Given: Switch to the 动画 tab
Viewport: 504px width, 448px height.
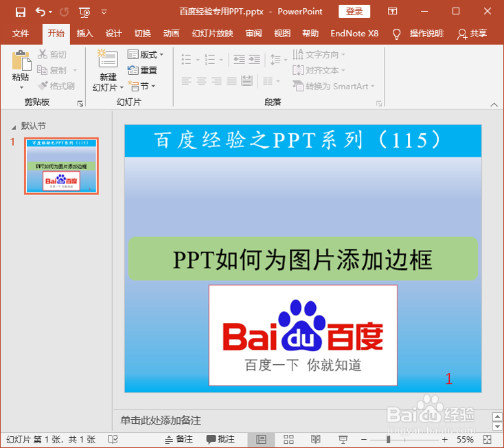Looking at the screenshot, I should click(x=171, y=34).
